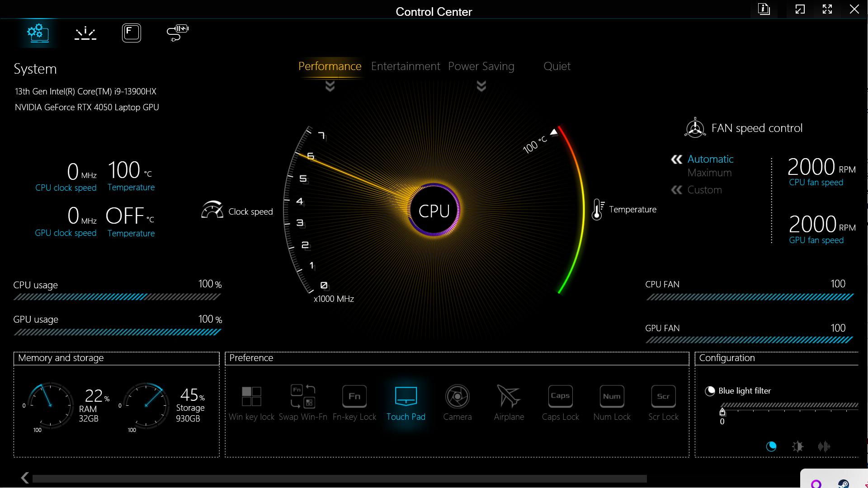Select audio waveform icon in Configuration
The height and width of the screenshot is (488, 868).
pyautogui.click(x=824, y=446)
